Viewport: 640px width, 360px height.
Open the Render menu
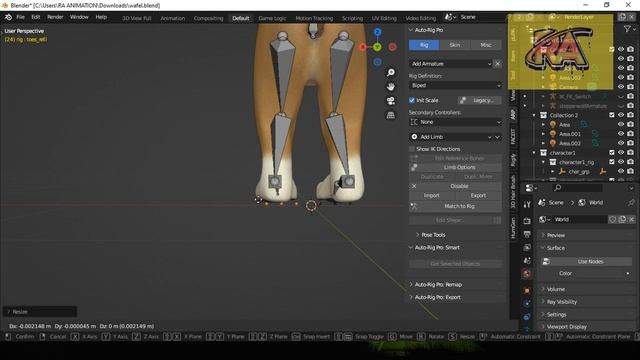point(55,17)
